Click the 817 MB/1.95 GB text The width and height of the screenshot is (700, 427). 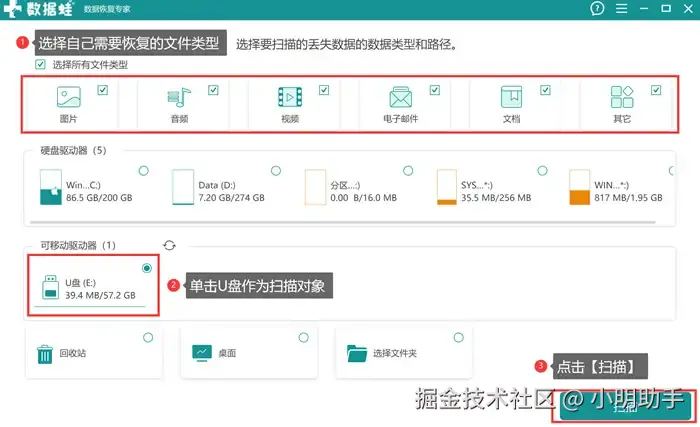coord(628,197)
